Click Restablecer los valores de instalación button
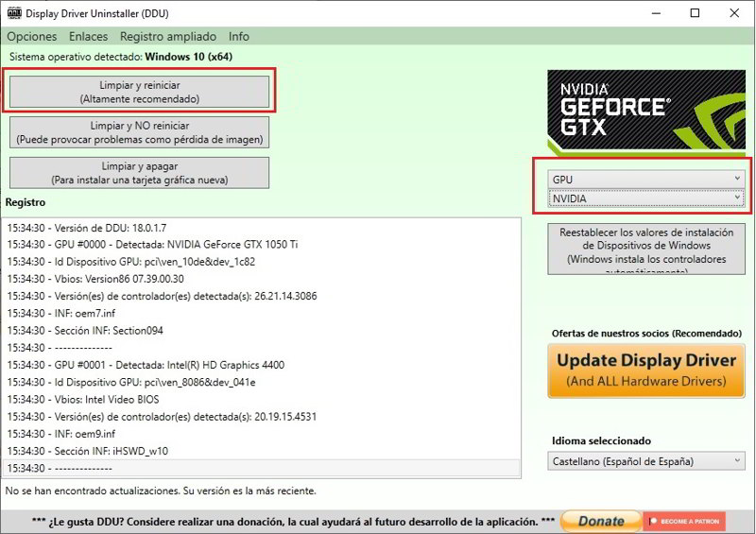Screen dimensions: 756x534 coord(646,250)
